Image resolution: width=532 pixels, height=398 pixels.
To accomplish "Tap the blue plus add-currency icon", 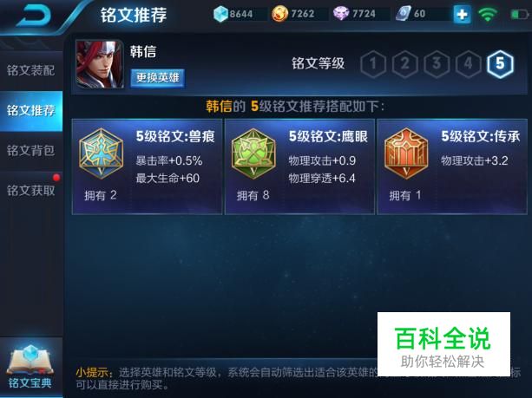I will (x=462, y=14).
